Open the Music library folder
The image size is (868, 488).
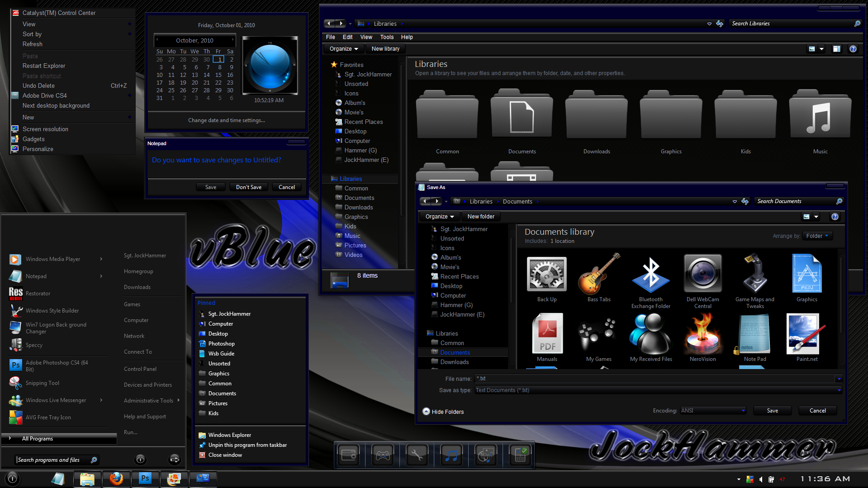pos(820,114)
